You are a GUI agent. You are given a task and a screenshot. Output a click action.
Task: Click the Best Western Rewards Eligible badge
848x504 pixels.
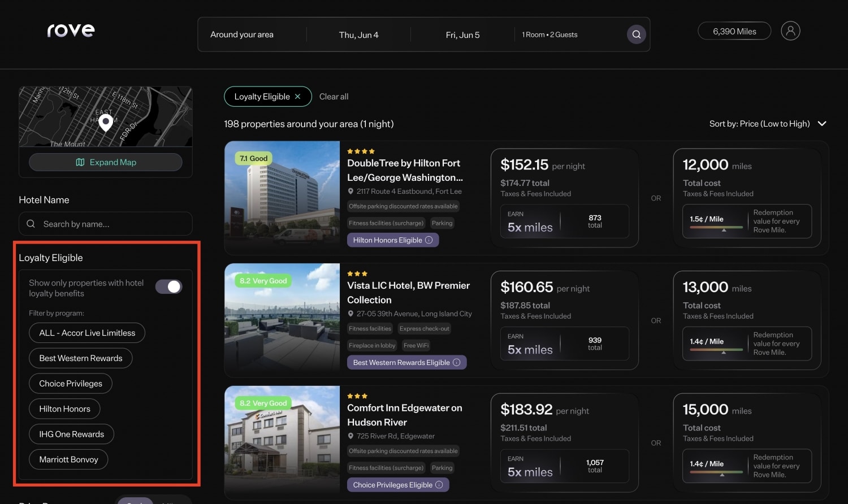pyautogui.click(x=407, y=362)
